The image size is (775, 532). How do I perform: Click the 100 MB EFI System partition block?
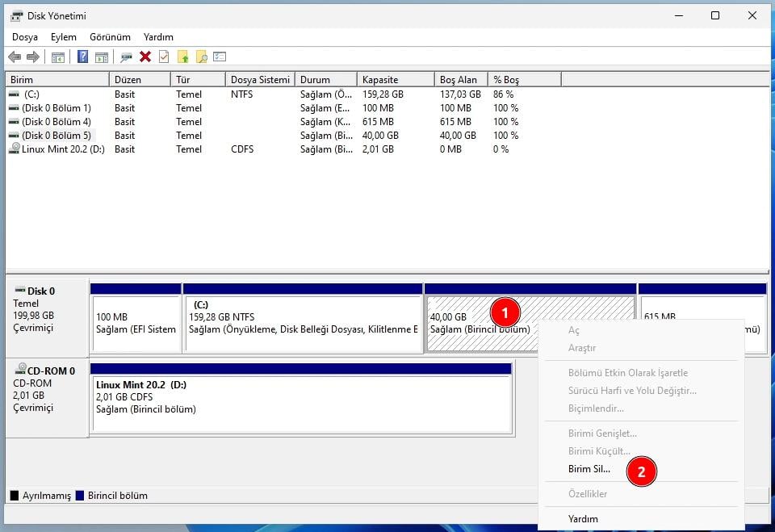tap(136, 319)
